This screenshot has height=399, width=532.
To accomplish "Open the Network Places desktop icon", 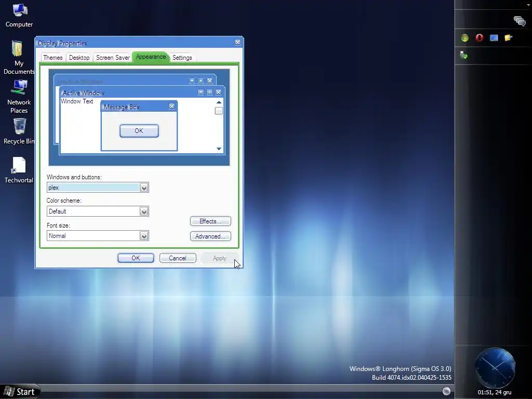I will (19, 97).
